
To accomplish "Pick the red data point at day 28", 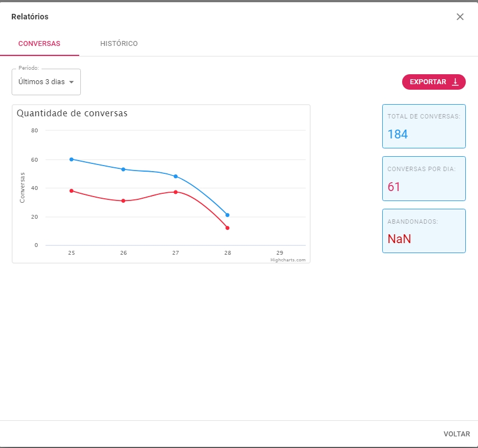I will coord(228,228).
